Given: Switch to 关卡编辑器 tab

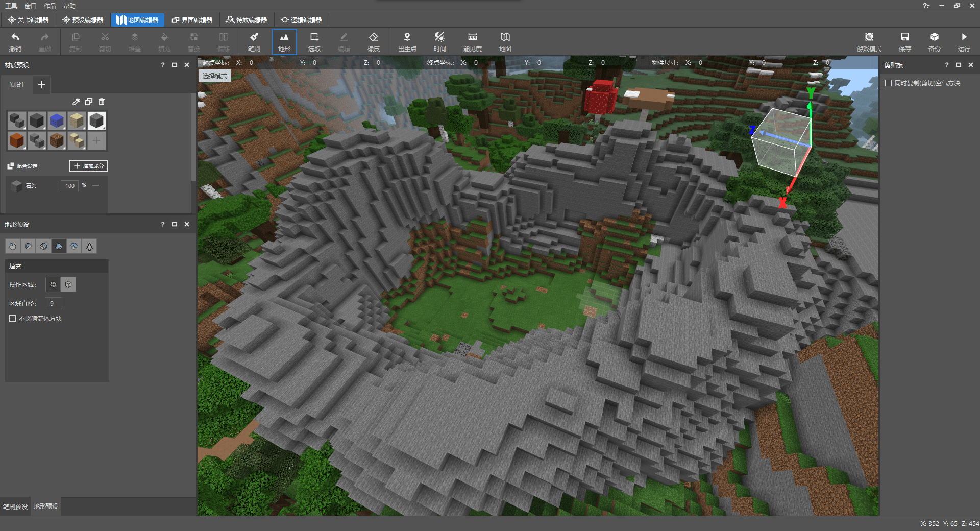Looking at the screenshot, I should tap(28, 20).
